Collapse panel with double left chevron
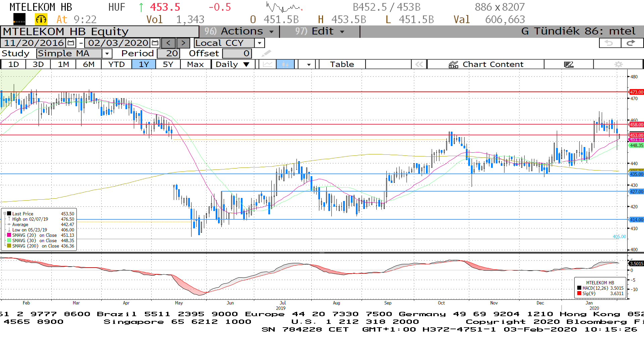Screen dimensions: 644x348 (x=419, y=64)
